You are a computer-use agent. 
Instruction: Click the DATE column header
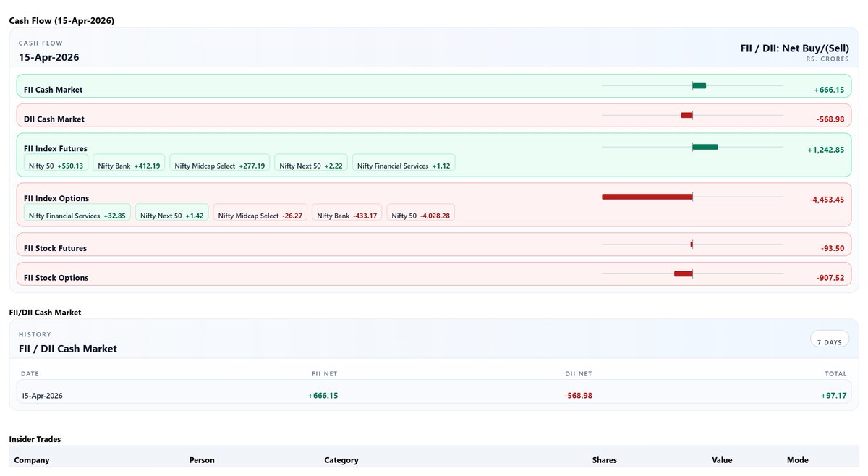pyautogui.click(x=30, y=374)
